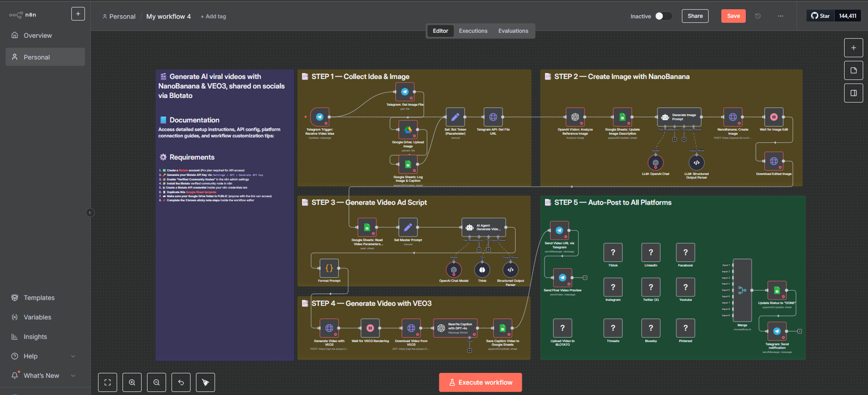This screenshot has width=868, height=395.
Task: Click the Instagram placeholder node
Action: (x=613, y=287)
